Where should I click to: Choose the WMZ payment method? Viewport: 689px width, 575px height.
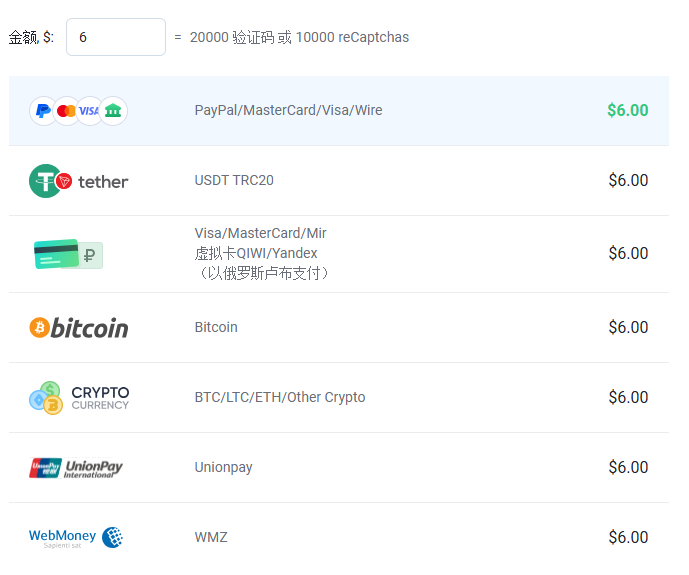[x=211, y=537]
